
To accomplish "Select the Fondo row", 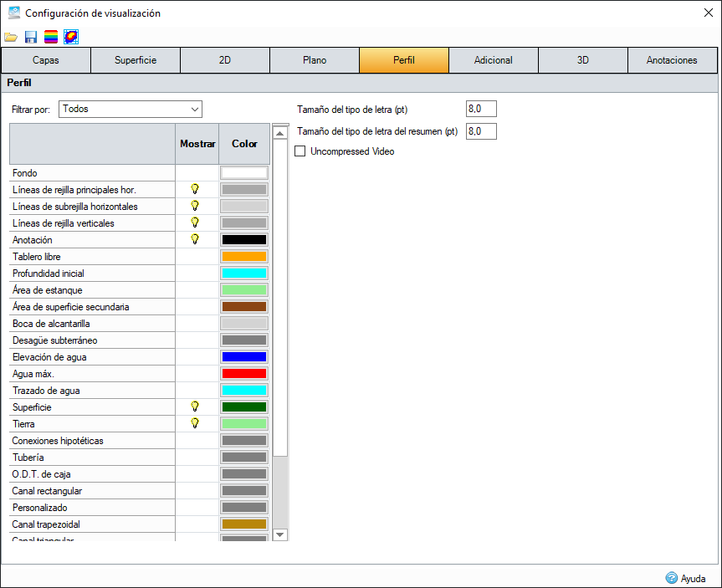I will coord(92,172).
